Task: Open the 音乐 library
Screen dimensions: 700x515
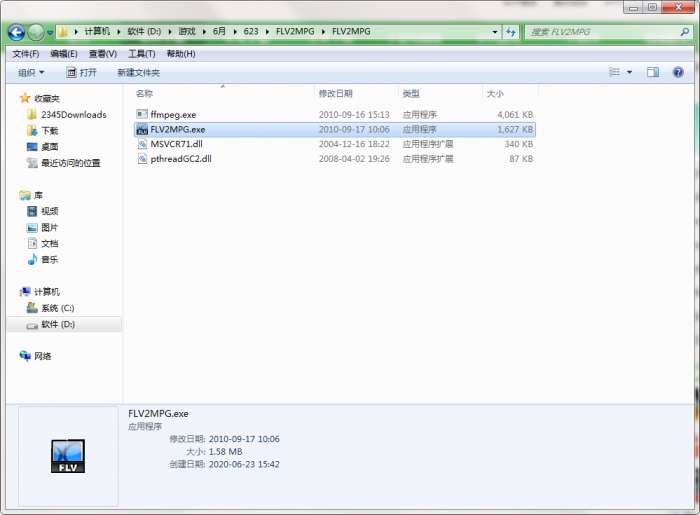Action: (x=50, y=259)
